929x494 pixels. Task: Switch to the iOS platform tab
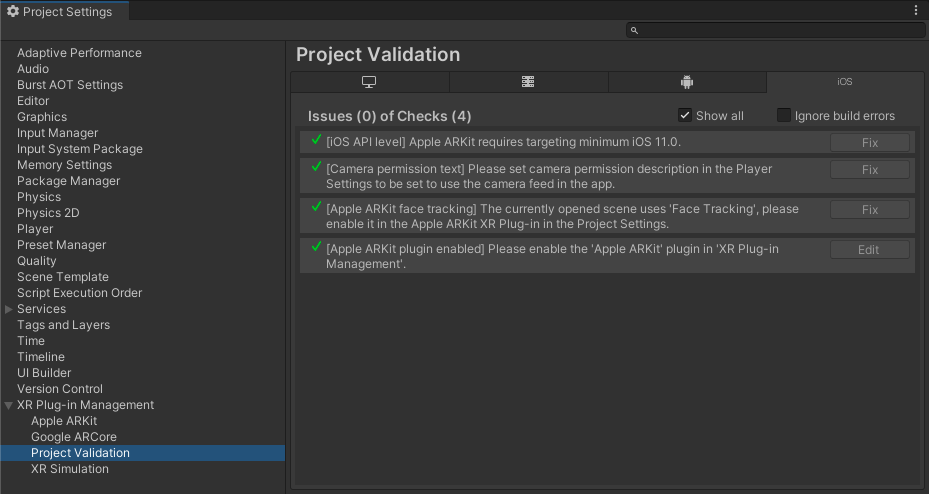(x=845, y=82)
